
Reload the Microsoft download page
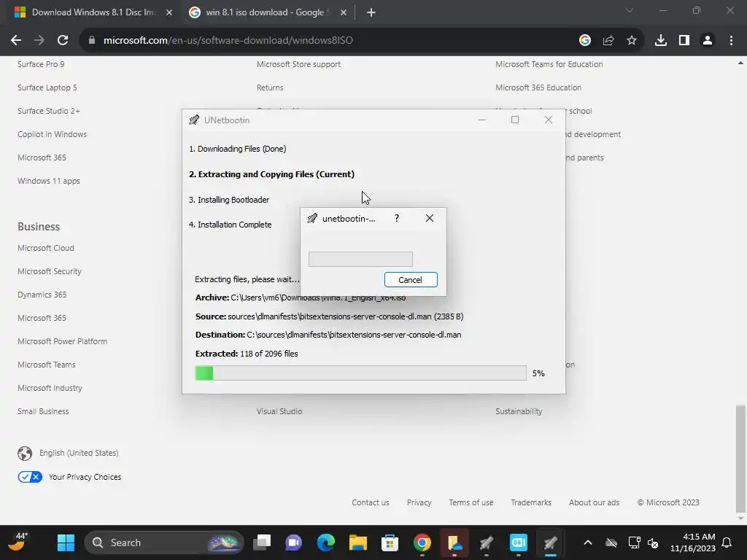[63, 41]
